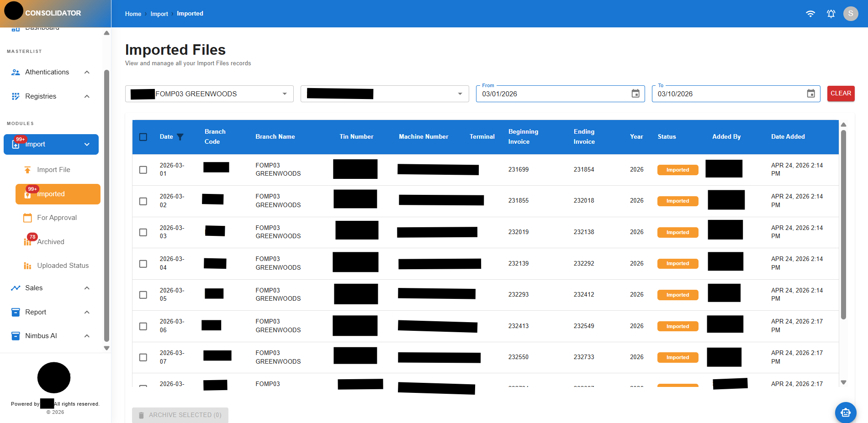Image resolution: width=868 pixels, height=423 pixels.
Task: Select the Archived folder with badge 78
Action: 51,242
